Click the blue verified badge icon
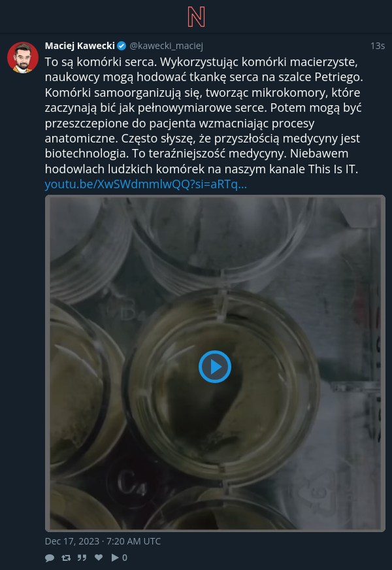 [x=122, y=46]
